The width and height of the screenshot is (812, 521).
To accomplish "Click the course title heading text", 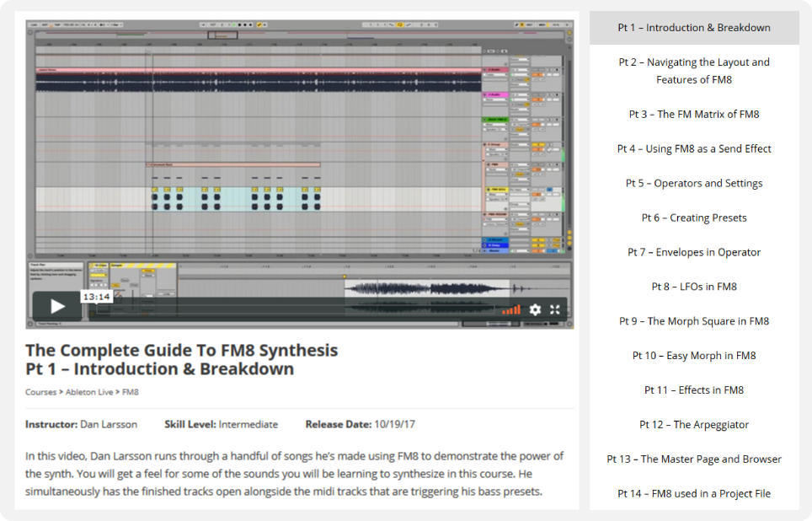I will (x=182, y=359).
